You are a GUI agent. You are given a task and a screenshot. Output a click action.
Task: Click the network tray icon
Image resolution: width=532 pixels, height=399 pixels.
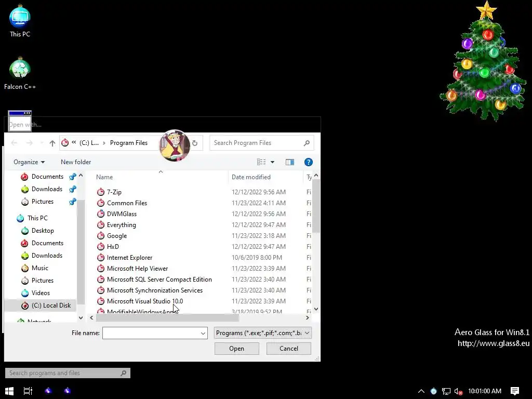tap(446, 391)
